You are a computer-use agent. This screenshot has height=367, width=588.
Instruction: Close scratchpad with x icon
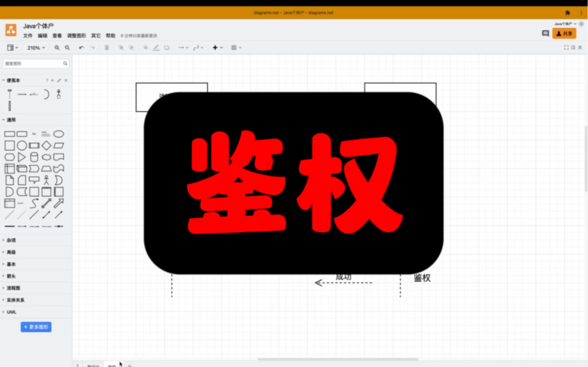point(66,80)
